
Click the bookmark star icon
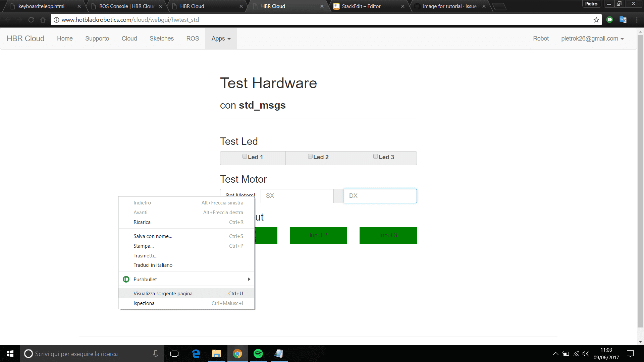(596, 20)
